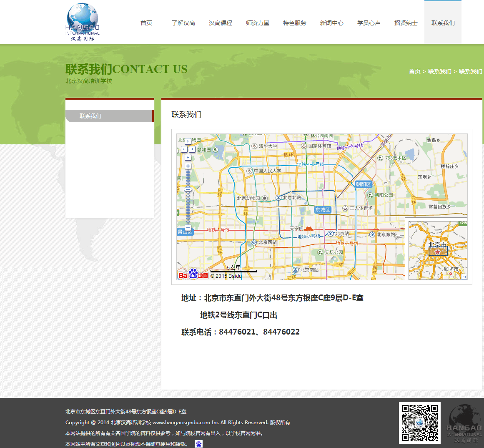Visit 新闻中心 from the top navigation
The width and height of the screenshot is (484, 448).
tap(331, 23)
